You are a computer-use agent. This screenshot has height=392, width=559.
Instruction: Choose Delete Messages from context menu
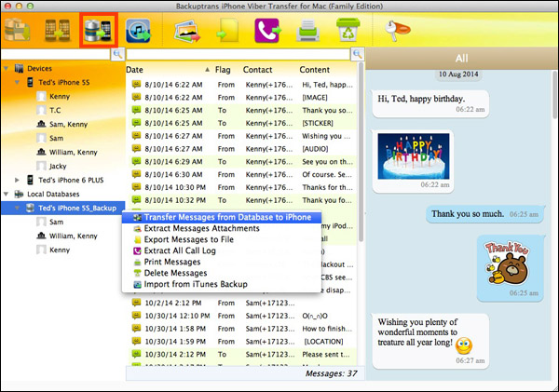[x=222, y=273]
